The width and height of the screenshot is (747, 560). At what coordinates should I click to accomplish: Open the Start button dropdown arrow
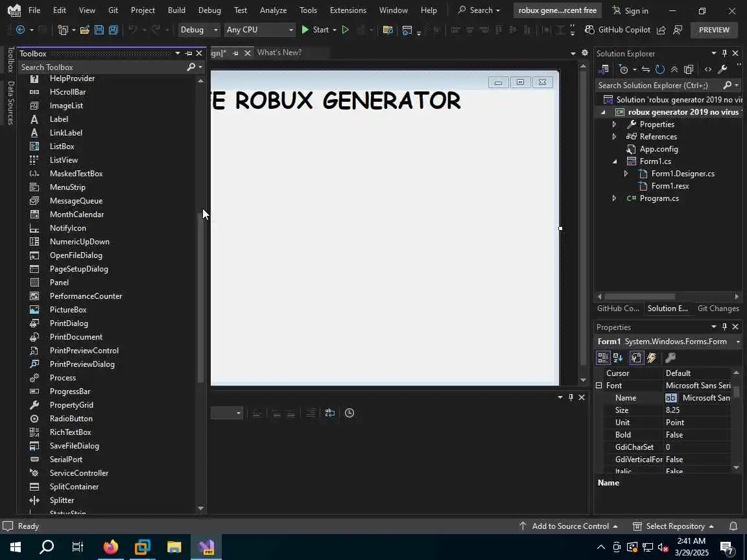click(x=335, y=30)
